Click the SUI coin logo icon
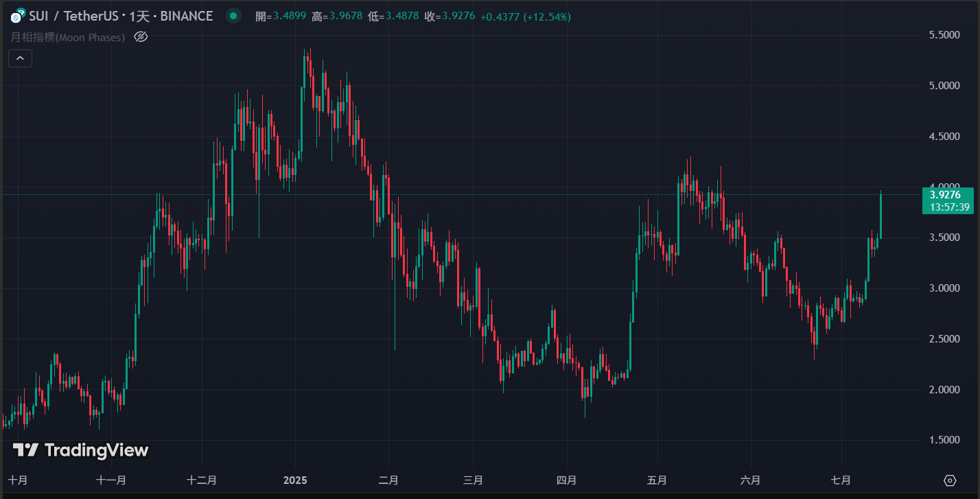The height and width of the screenshot is (499, 980). [x=19, y=15]
